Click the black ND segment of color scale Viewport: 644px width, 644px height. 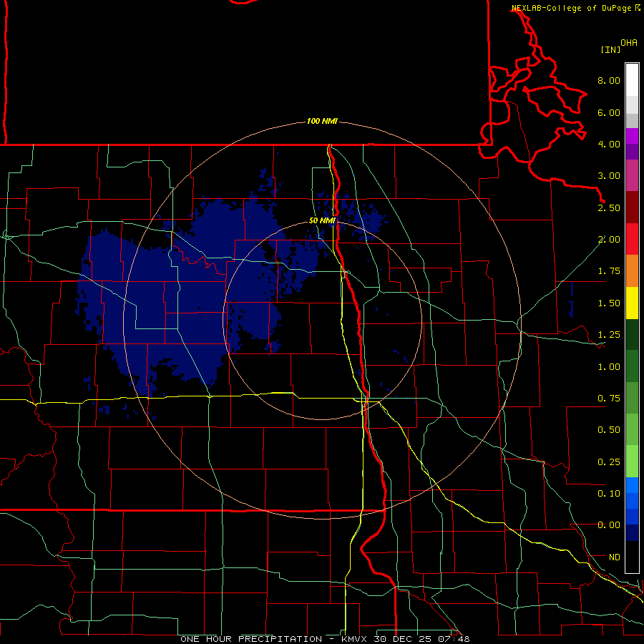632,557
